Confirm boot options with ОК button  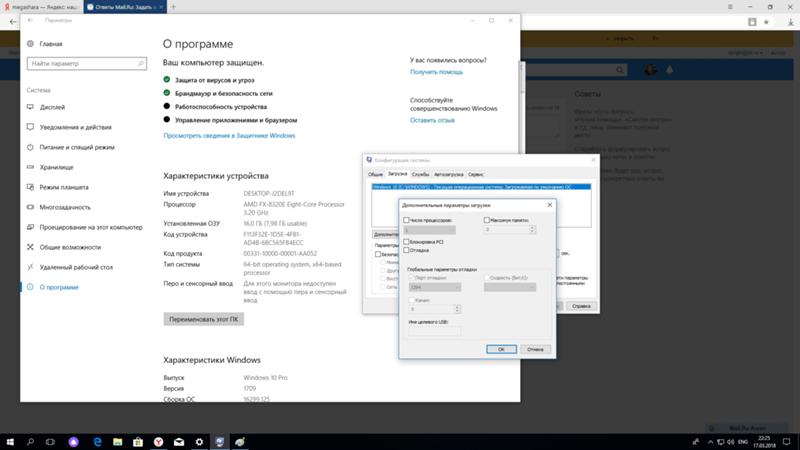[501, 349]
